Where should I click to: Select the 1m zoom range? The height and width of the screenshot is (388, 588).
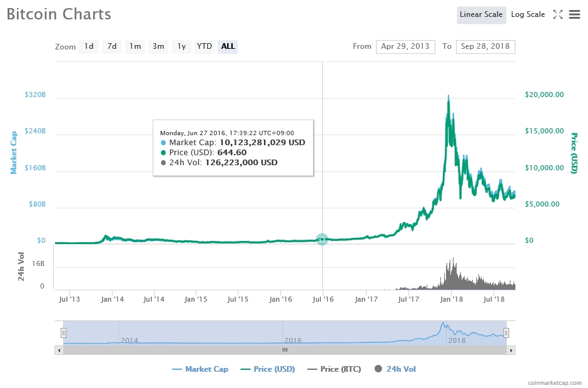[134, 46]
